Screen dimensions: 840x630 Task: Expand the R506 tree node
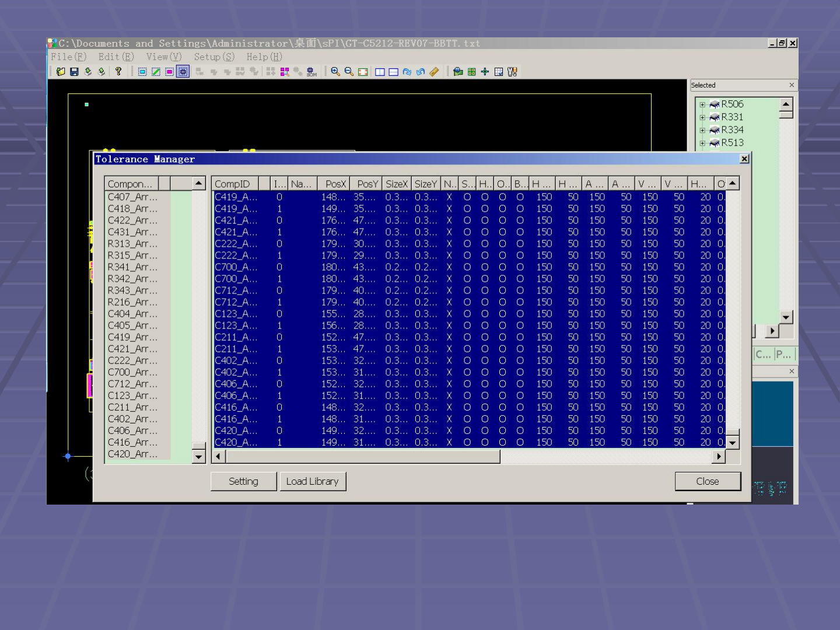(702, 104)
